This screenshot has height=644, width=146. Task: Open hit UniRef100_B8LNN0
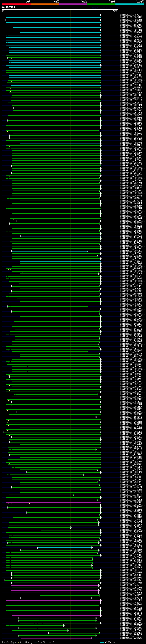pos(131,25)
